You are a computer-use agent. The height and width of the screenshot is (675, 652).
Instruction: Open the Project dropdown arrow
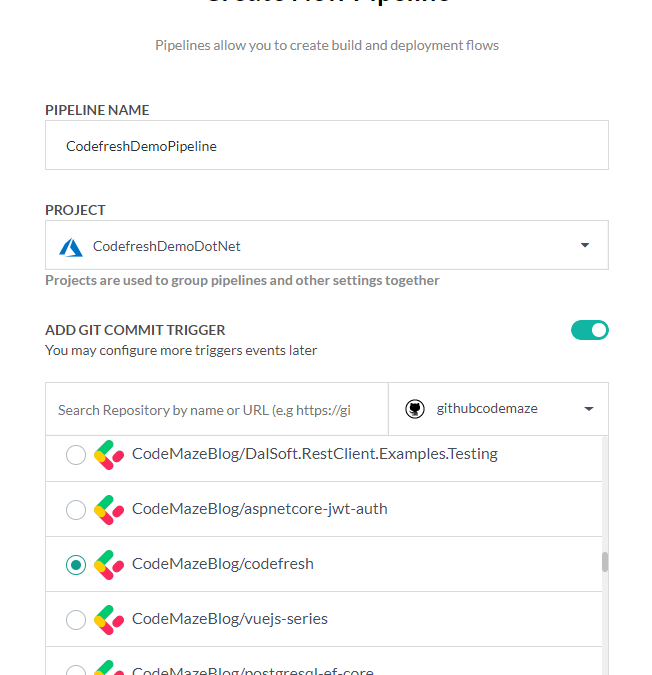pos(584,246)
